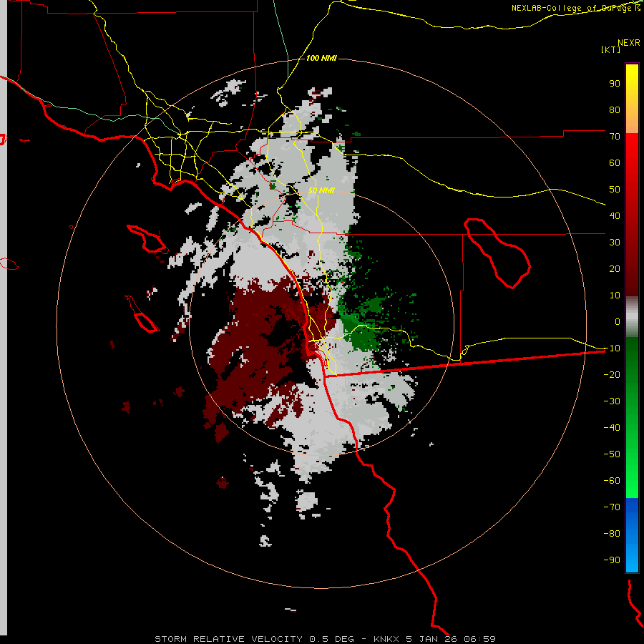Click the -90 value on the velocity scale
This screenshot has width=644, height=644.
612,560
